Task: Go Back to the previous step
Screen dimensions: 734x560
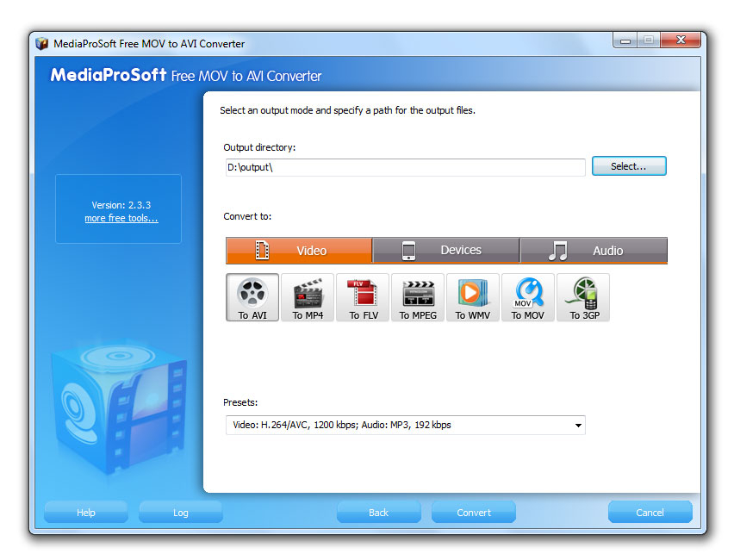Action: (379, 513)
